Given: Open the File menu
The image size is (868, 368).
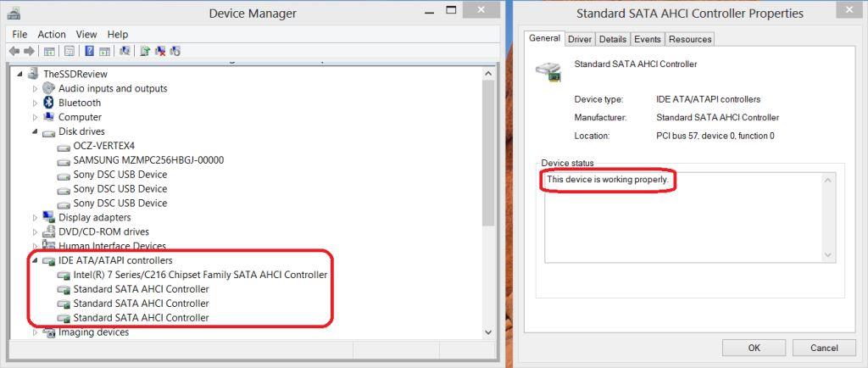Looking at the screenshot, I should click(x=19, y=34).
